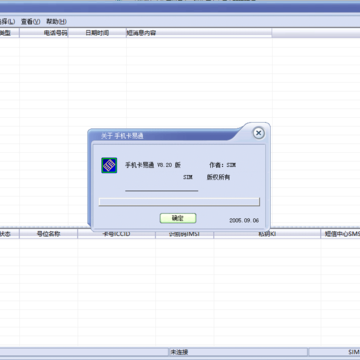Close the About 手机卡易通 dialog
The image size is (360, 360).
(259, 133)
